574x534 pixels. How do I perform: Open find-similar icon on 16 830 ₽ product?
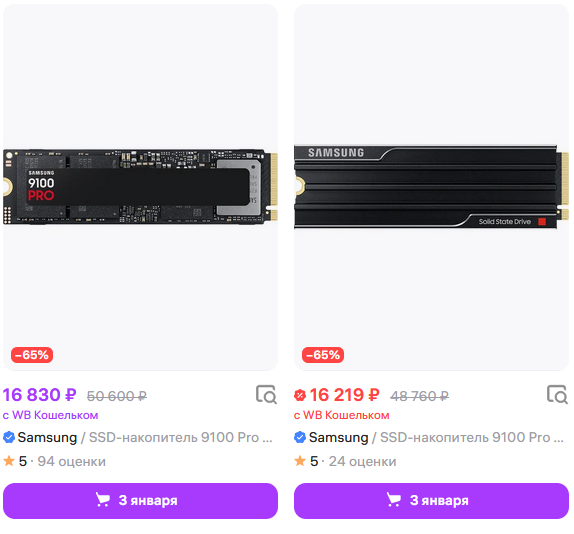coord(266,394)
